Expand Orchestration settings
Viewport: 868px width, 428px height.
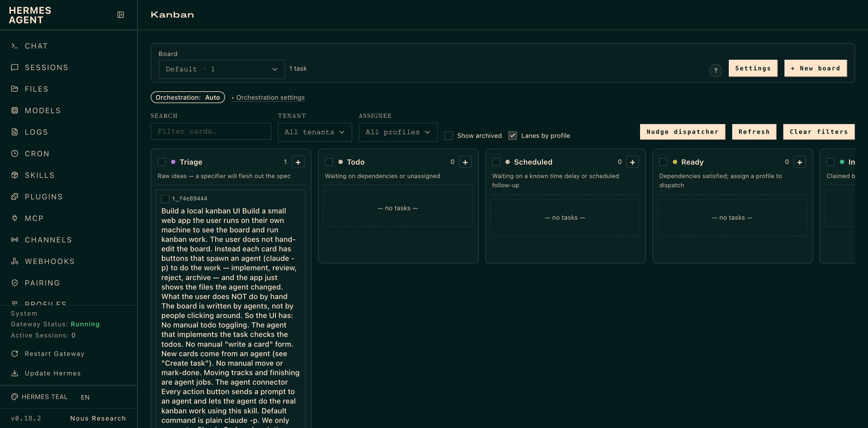268,97
